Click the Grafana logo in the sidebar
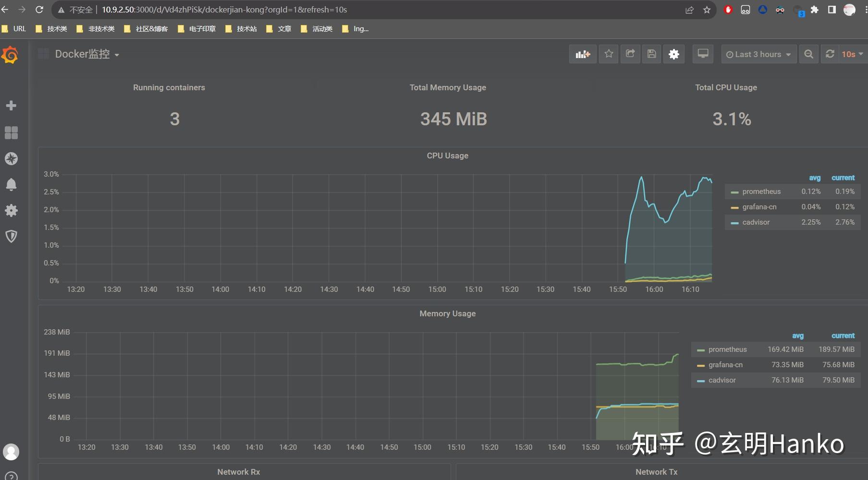This screenshot has height=480, width=868. (x=10, y=55)
